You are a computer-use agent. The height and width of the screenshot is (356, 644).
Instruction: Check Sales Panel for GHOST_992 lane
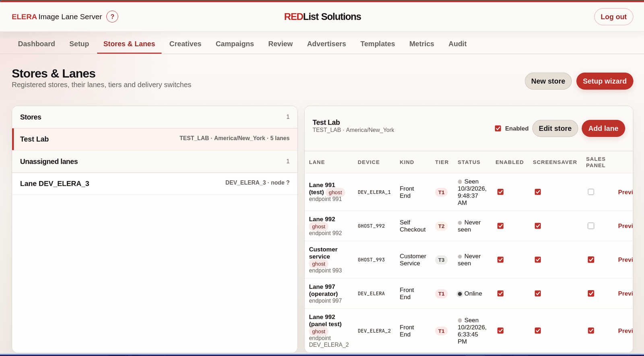[x=591, y=226]
